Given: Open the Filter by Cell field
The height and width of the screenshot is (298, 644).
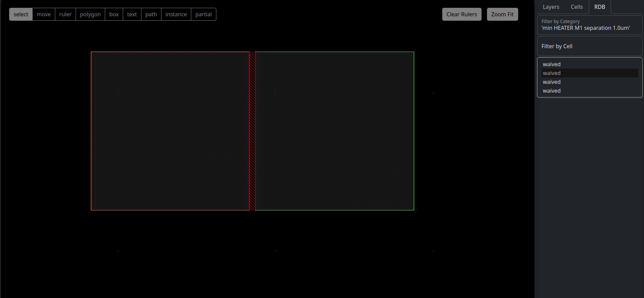Looking at the screenshot, I should tap(590, 46).
